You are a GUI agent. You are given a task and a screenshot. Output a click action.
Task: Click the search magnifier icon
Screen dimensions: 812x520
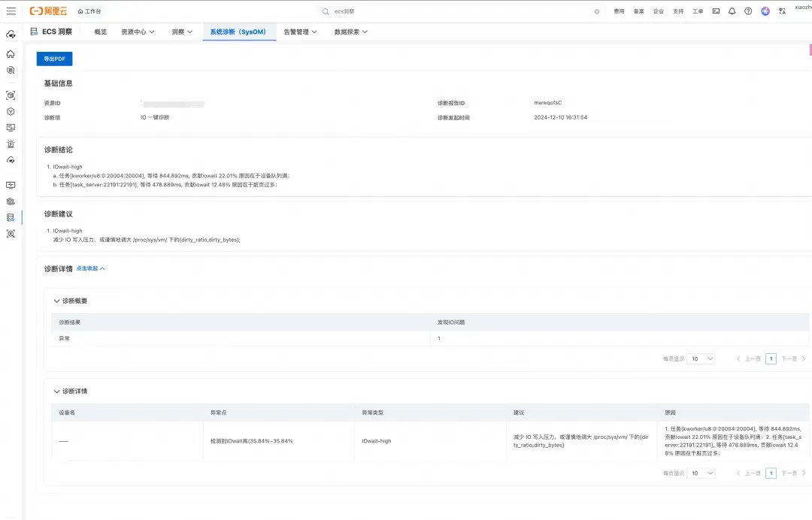(326, 11)
